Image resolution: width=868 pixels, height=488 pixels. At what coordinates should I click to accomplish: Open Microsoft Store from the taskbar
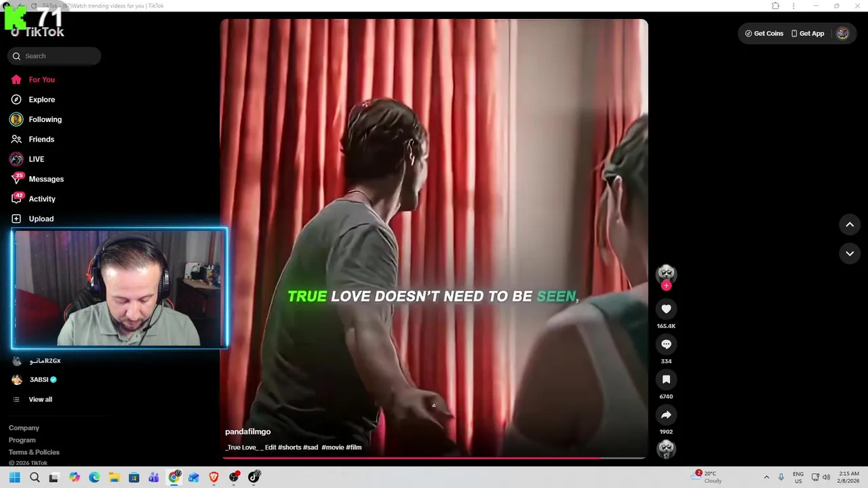(x=134, y=477)
